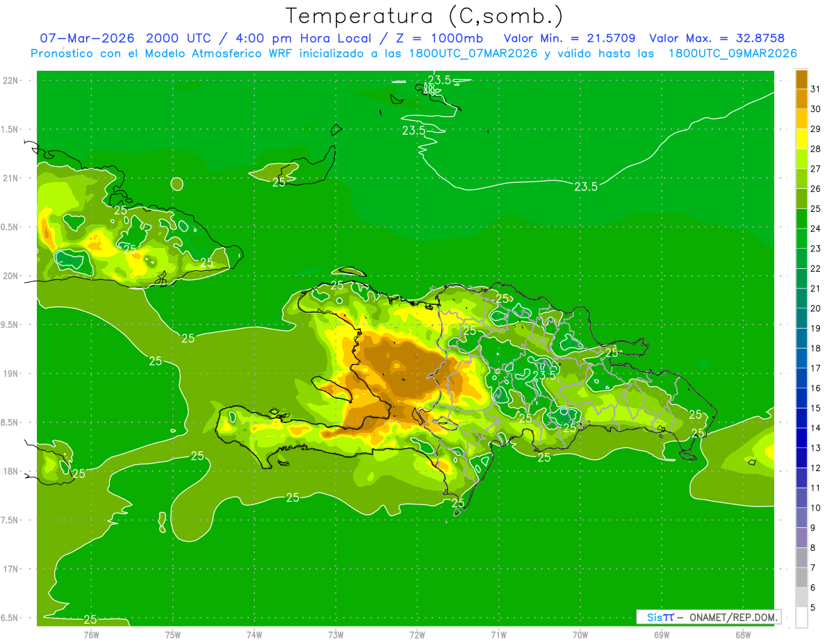Screen dimensions: 834x644
Task: Click the '17N' latitude axis label
Action: pos(11,569)
